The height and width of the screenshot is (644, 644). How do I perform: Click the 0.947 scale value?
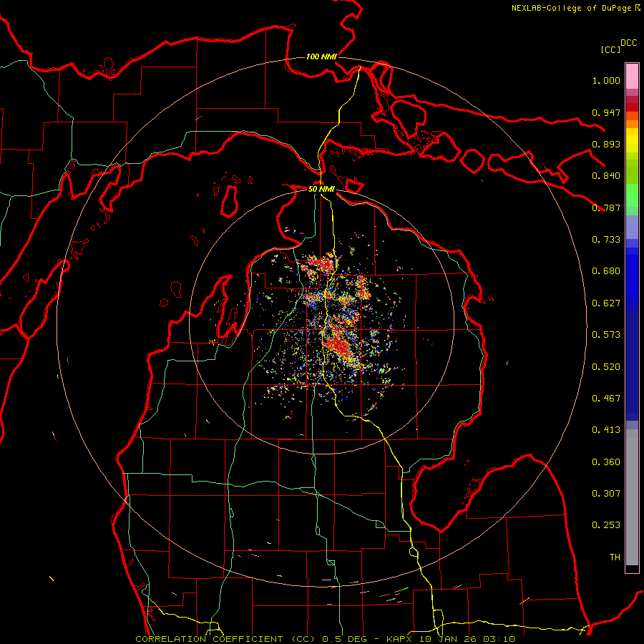[x=606, y=112]
